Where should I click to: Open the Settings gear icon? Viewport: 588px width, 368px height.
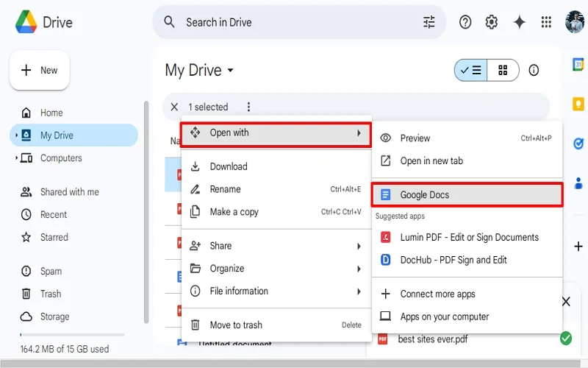[491, 22]
